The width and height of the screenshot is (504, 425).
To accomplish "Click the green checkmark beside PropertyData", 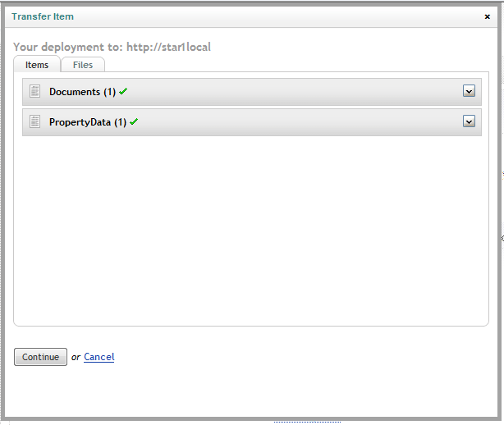I will pos(134,121).
